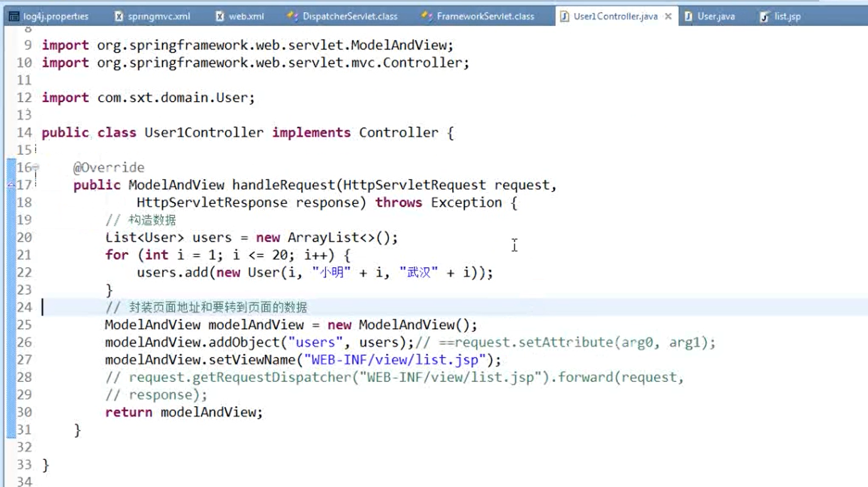This screenshot has width=868, height=487.
Task: Click the override marker at line 17
Action: [x=11, y=185]
